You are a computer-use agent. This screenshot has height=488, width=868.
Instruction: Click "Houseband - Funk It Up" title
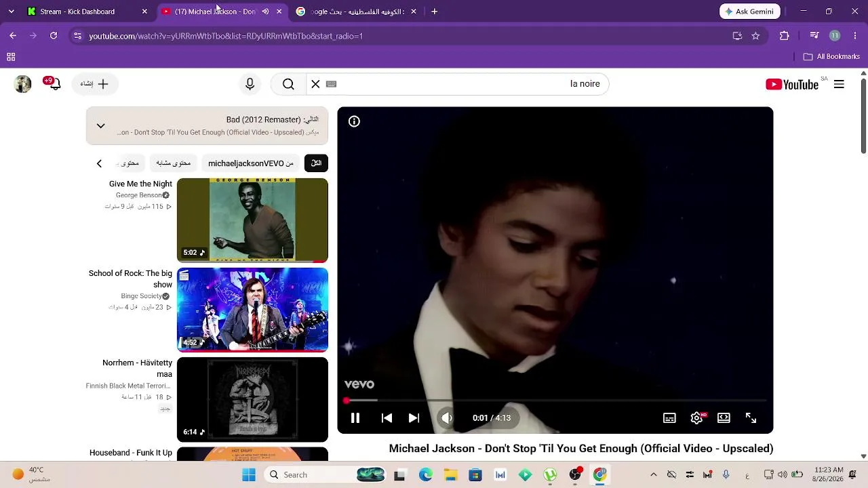pyautogui.click(x=131, y=453)
